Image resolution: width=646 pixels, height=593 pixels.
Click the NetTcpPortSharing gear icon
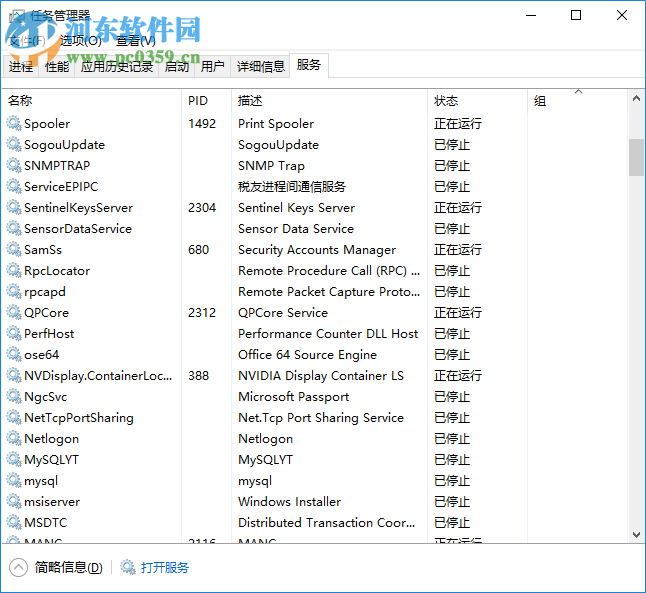[x=14, y=417]
